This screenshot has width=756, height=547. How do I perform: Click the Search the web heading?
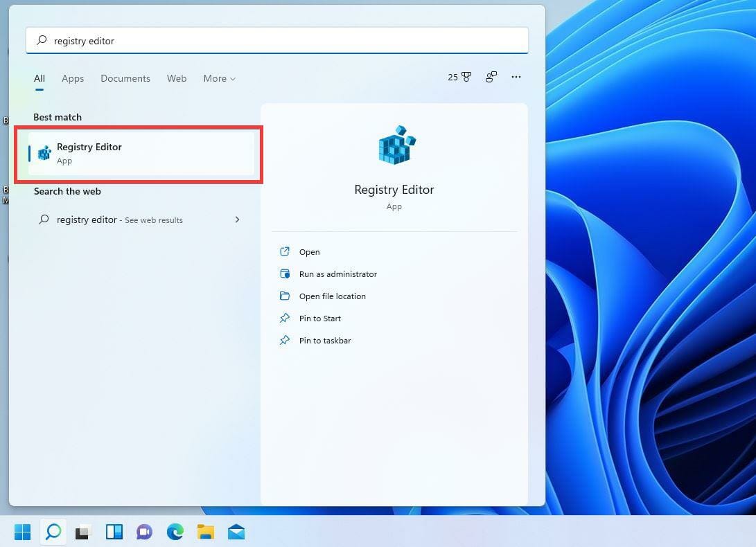67,191
